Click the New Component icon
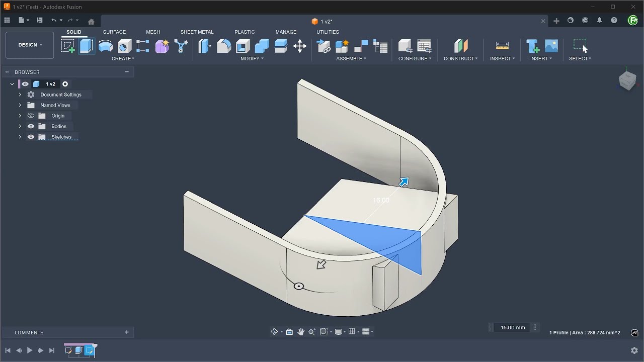The height and width of the screenshot is (362, 644). (342, 46)
